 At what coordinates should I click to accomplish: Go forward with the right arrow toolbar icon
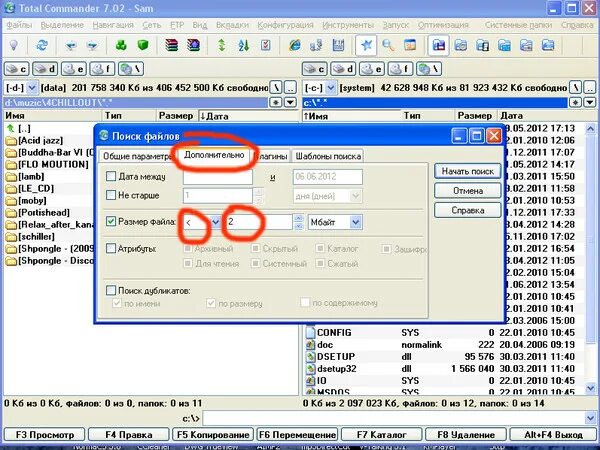92,46
